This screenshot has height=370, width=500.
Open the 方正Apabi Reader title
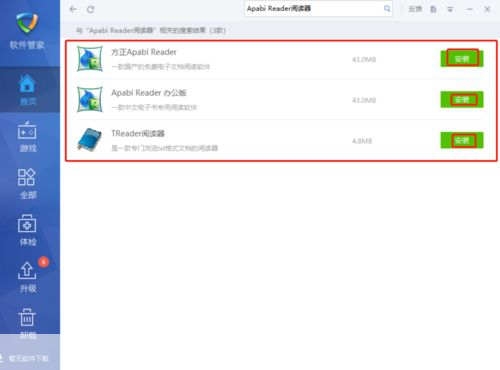point(144,52)
